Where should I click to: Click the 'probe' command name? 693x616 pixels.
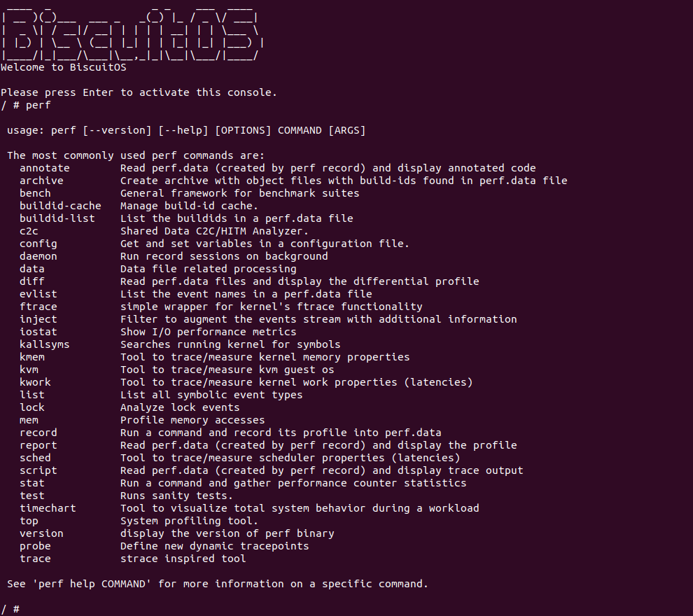click(x=35, y=546)
